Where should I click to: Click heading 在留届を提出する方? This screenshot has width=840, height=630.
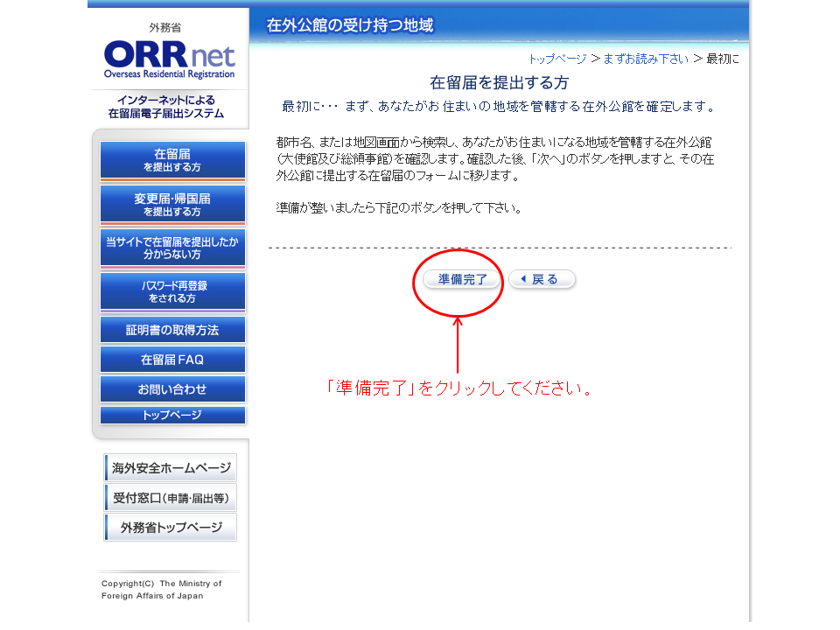pos(499,82)
